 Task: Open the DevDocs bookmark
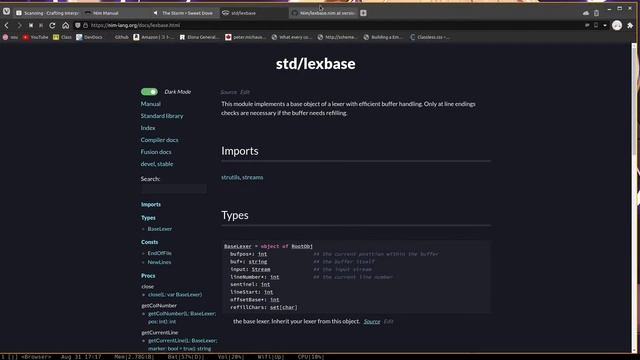[89, 37]
